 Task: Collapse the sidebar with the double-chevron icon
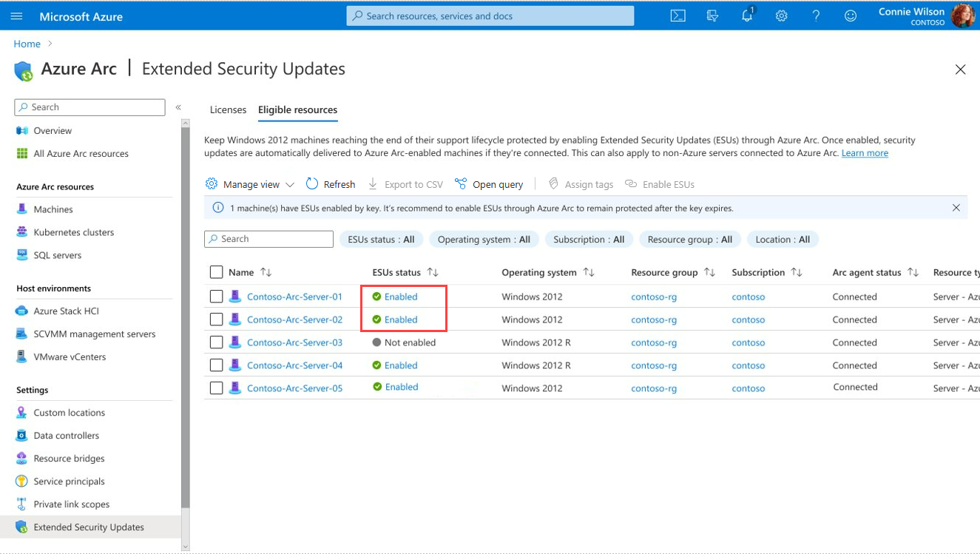pos(178,107)
